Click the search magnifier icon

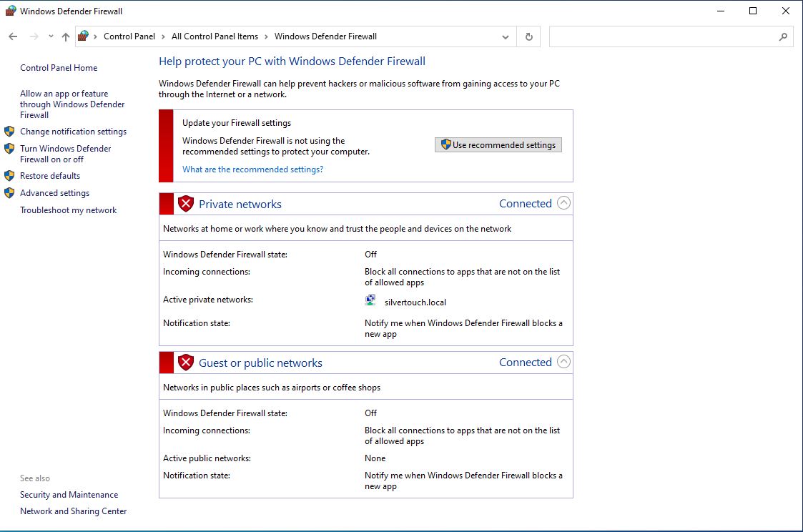coord(783,37)
